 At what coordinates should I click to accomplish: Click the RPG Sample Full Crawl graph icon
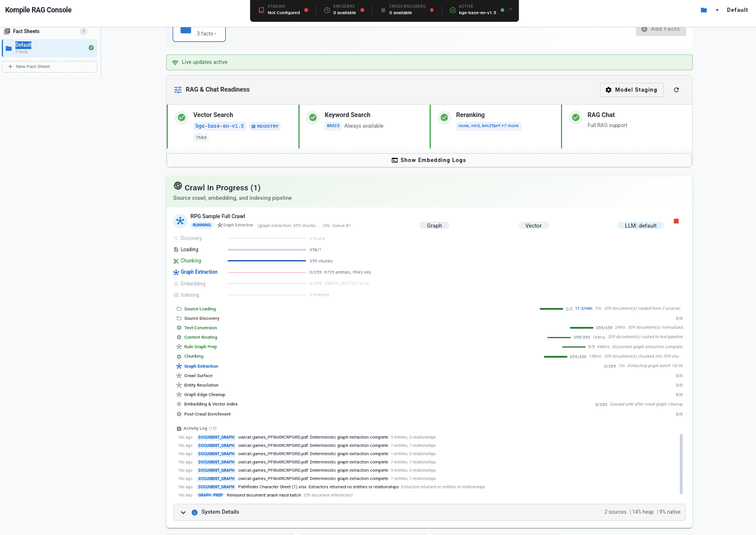tap(180, 221)
